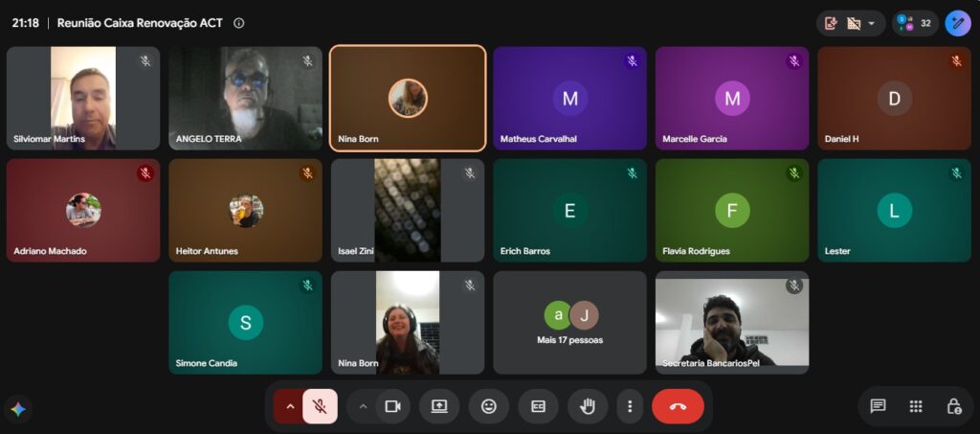Image resolution: width=980 pixels, height=434 pixels.
Task: Click the share screen icon
Action: (439, 406)
